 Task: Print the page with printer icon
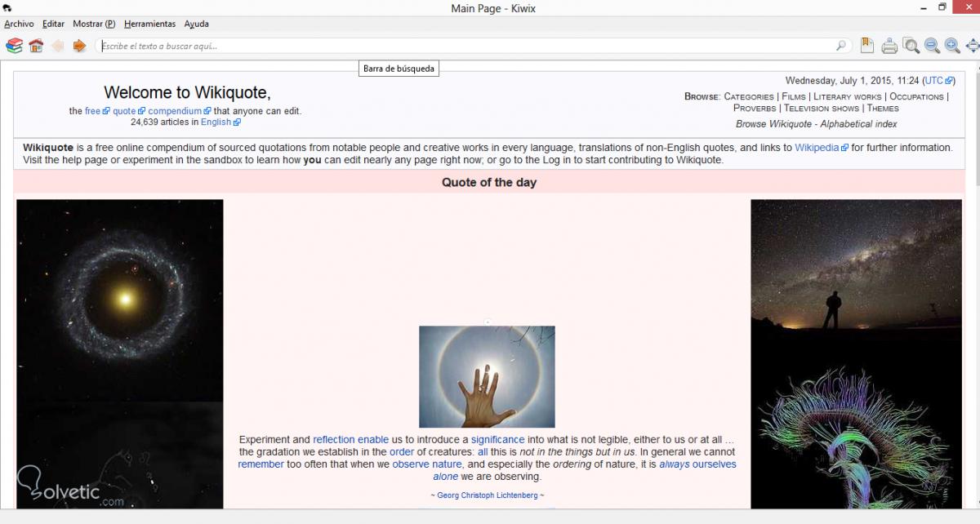(x=889, y=47)
